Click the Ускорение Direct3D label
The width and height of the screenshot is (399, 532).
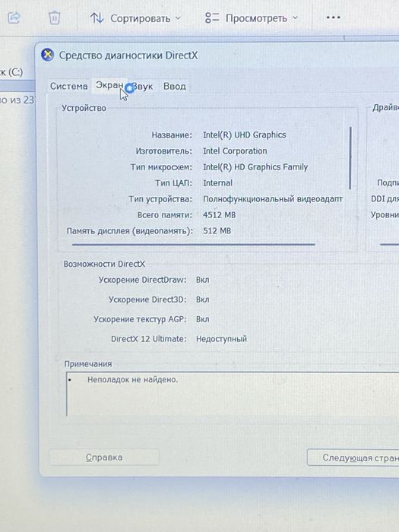[x=147, y=299]
